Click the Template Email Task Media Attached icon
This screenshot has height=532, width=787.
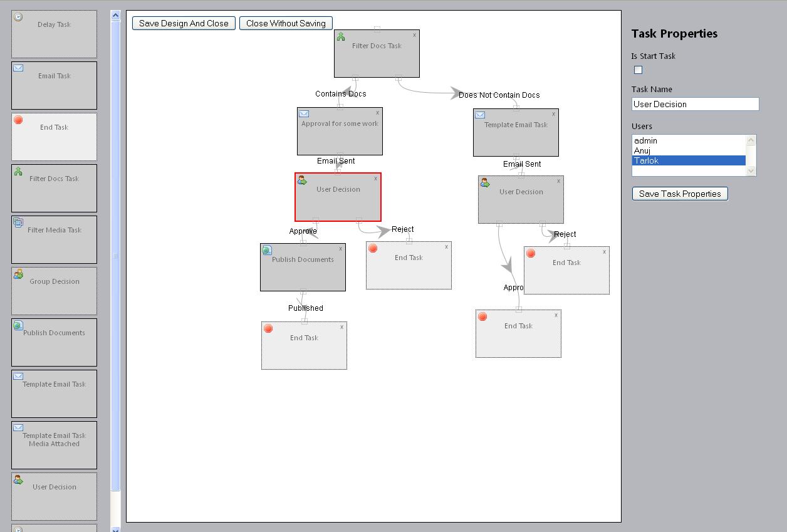tap(18, 427)
